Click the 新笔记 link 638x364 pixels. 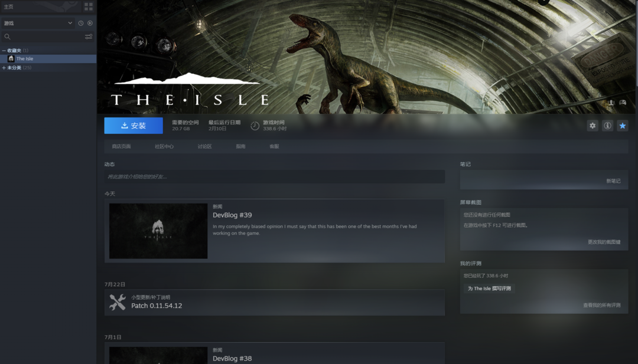click(x=613, y=181)
